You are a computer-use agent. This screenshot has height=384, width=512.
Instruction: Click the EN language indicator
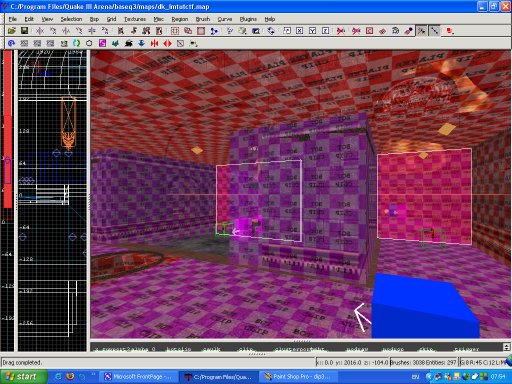coord(415,377)
